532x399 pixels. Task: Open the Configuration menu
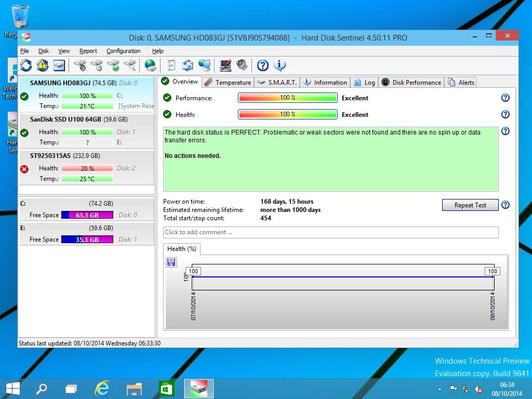pyautogui.click(x=124, y=51)
